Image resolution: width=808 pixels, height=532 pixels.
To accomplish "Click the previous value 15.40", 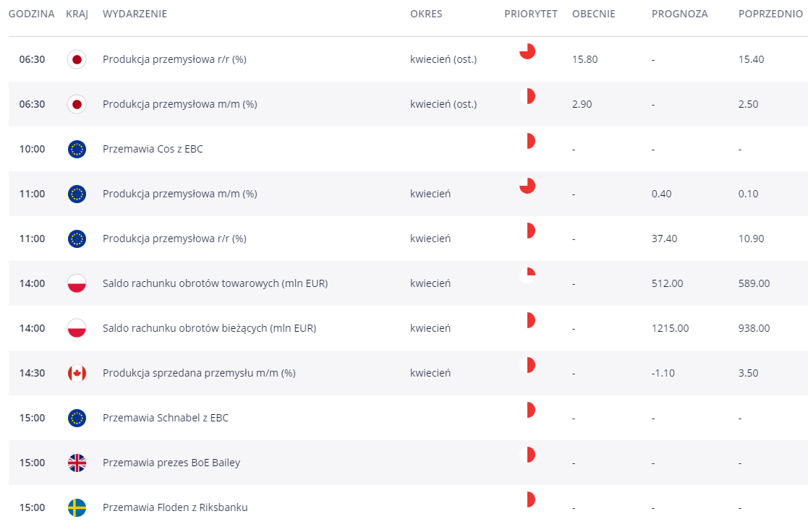I will click(752, 59).
